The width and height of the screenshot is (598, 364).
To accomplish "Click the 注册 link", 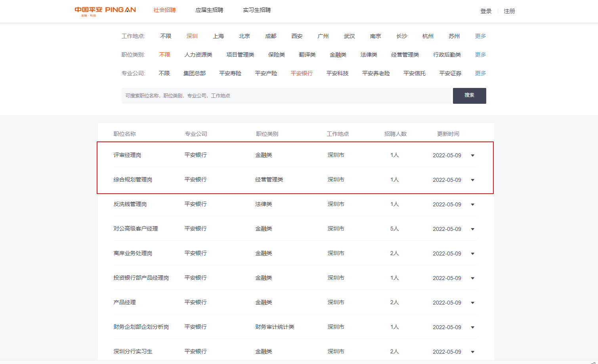I will pos(509,11).
